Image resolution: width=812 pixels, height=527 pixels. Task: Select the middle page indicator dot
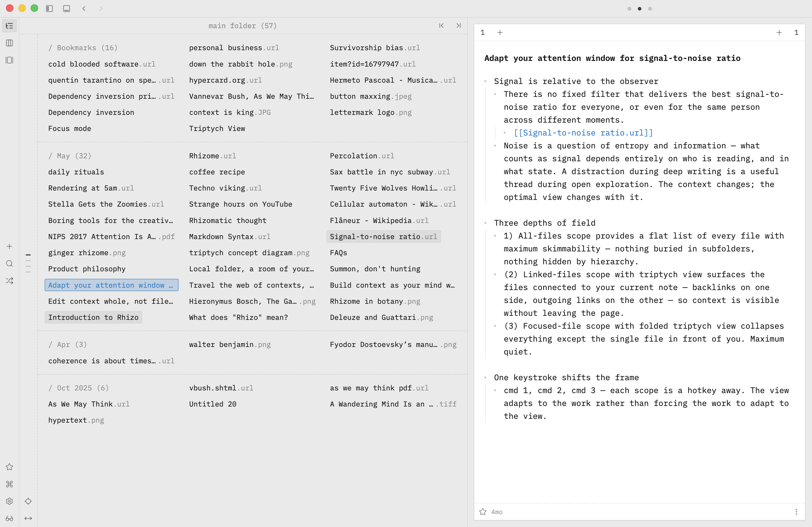640,9
